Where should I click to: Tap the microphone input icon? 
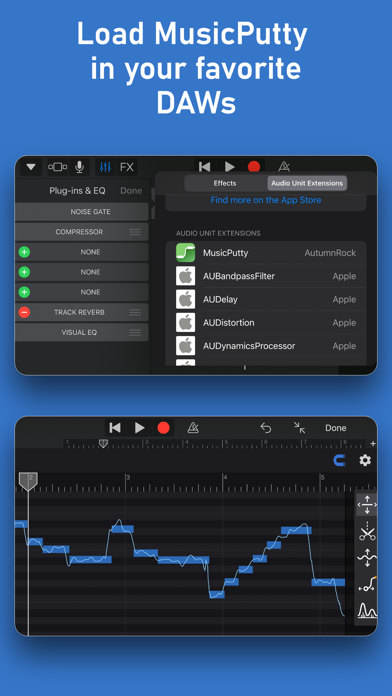point(79,167)
